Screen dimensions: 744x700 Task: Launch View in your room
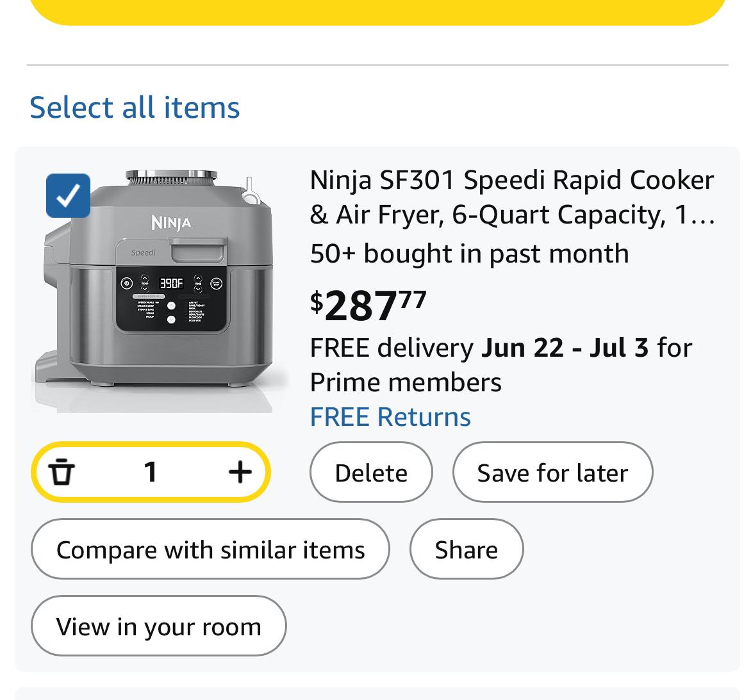pos(158,626)
